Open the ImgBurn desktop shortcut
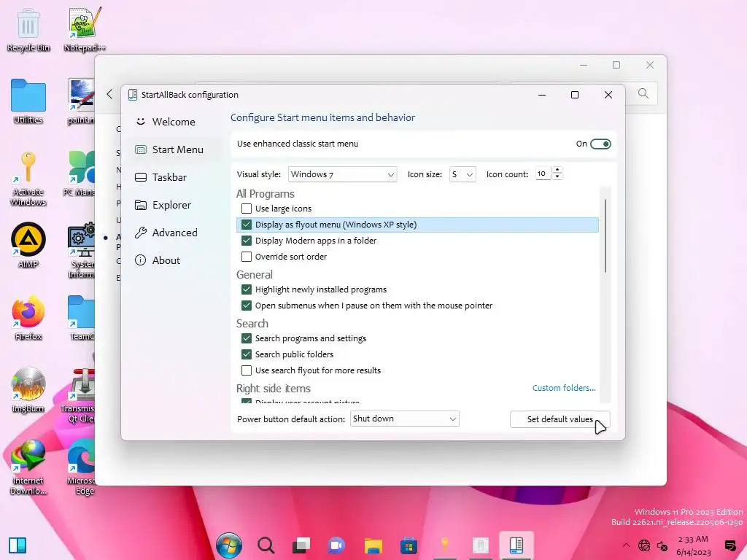 28,390
